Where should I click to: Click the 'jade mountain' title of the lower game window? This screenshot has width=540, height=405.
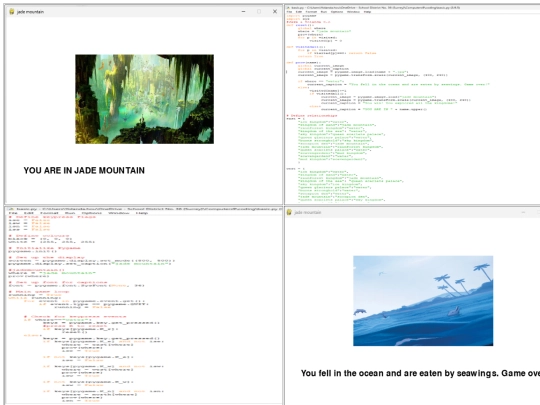[x=308, y=212]
